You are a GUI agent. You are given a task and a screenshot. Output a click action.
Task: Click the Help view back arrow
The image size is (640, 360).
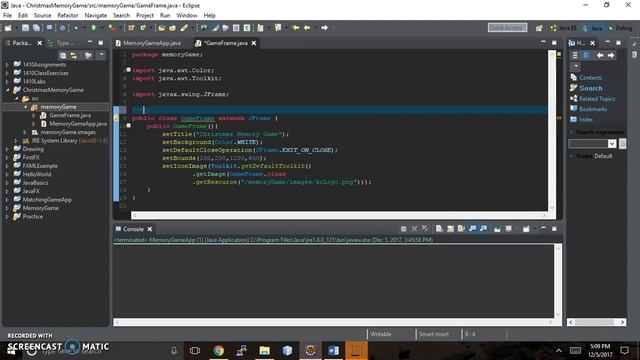[x=600, y=55]
